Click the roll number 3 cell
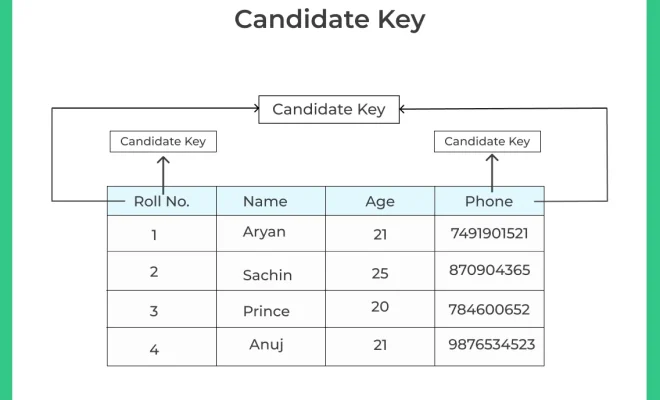This screenshot has width=660, height=400. [162, 309]
